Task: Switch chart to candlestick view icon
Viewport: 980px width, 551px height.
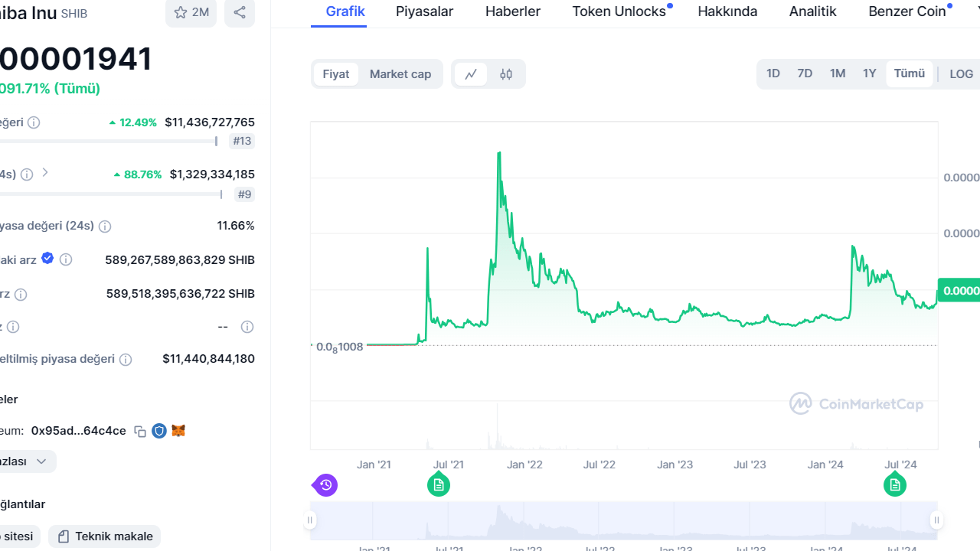Action: 506,74
